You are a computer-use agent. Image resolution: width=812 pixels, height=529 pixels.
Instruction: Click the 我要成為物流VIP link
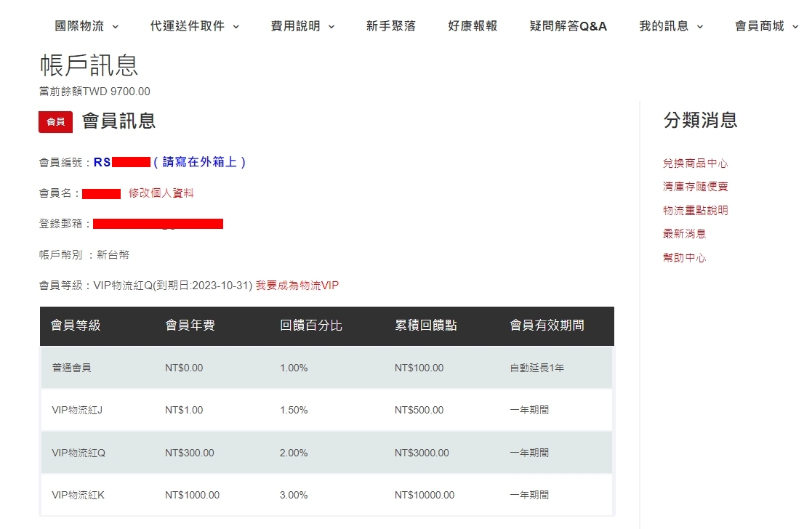[297, 286]
